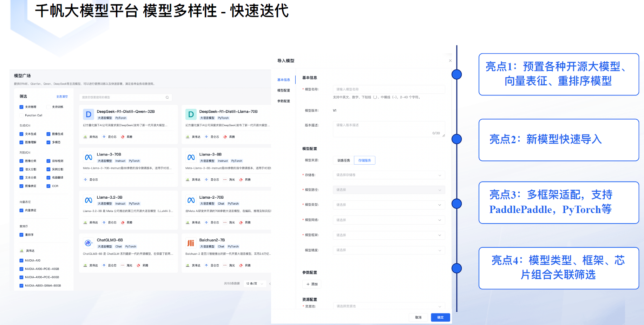Open the 模型框架 dropdown
The height and width of the screenshot is (325, 644).
point(389,235)
